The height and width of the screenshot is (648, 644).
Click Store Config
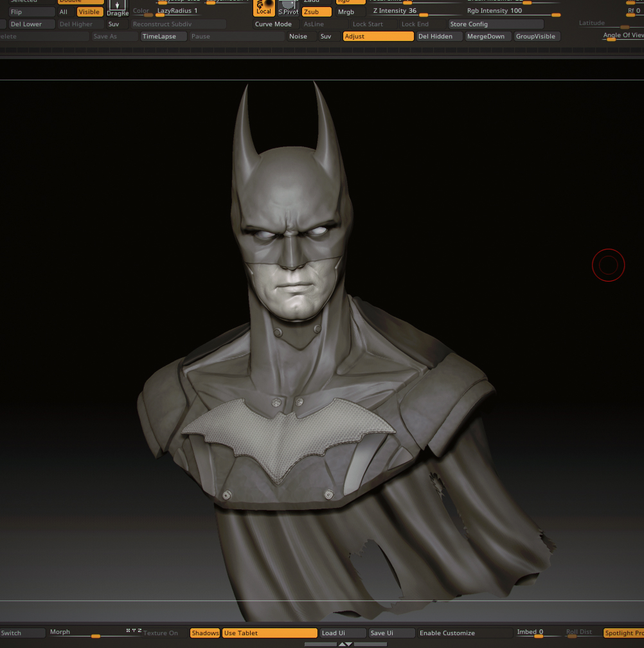coord(496,24)
